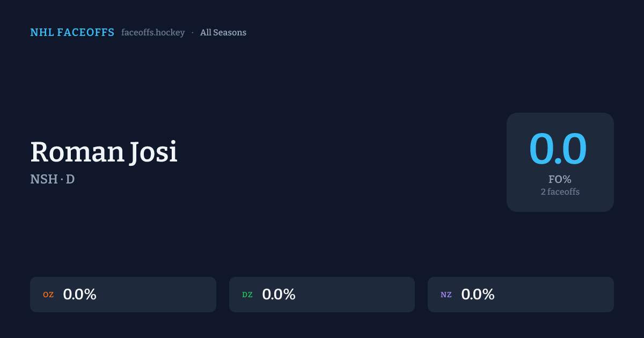
Task: Select the 0.0% value beside OZ
Action: click(x=79, y=295)
